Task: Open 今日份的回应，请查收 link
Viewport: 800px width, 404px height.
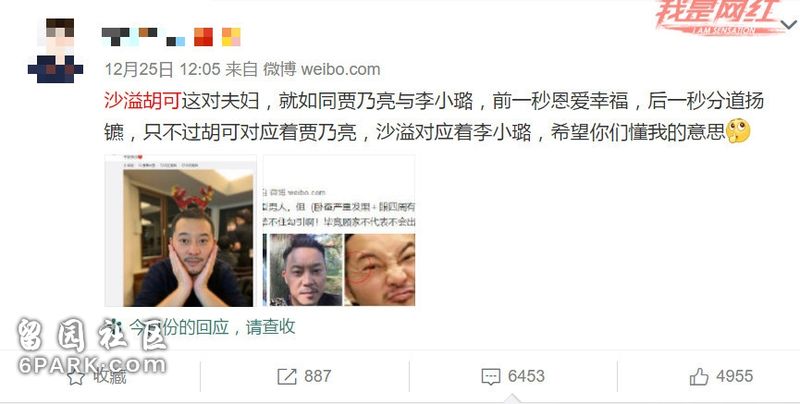Action: [x=212, y=327]
